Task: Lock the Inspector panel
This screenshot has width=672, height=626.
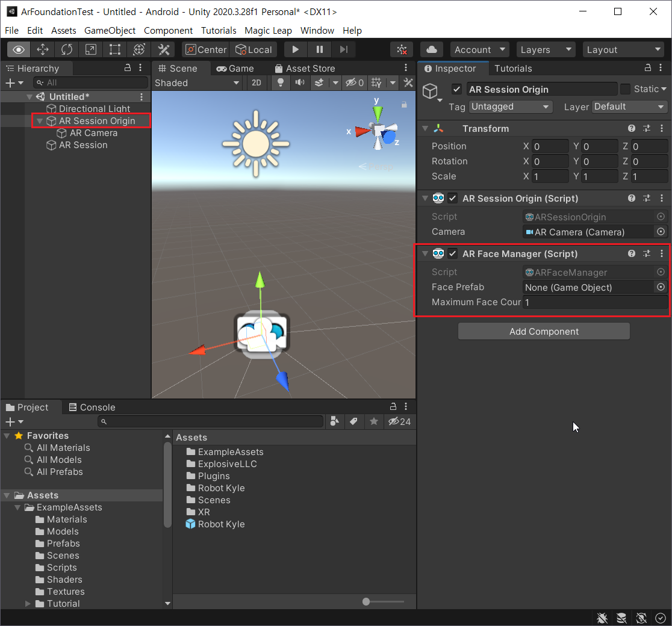Action: point(647,67)
